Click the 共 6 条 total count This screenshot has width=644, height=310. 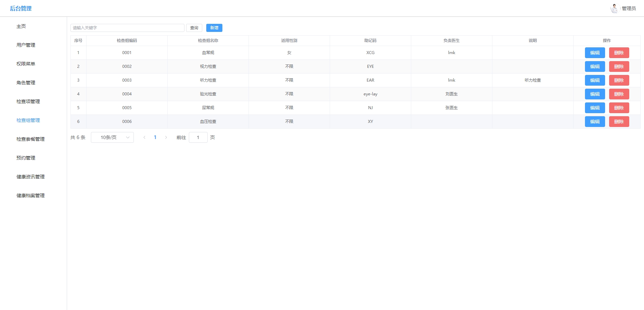78,137
